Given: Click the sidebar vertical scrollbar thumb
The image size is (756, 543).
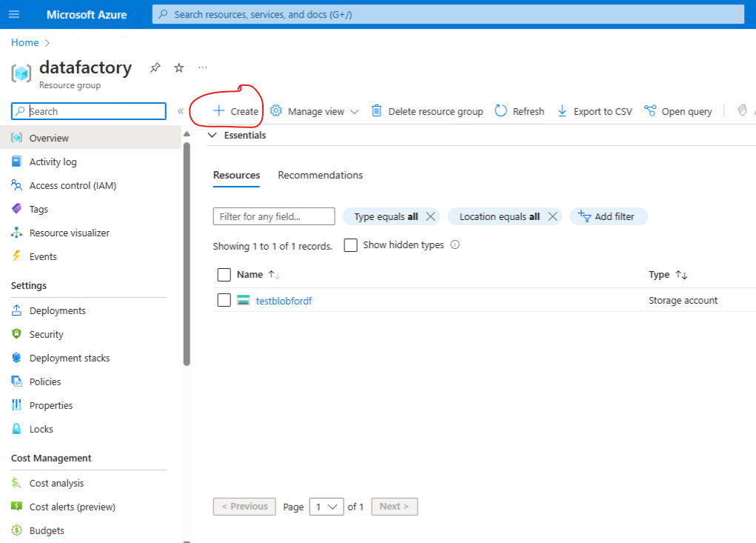Looking at the screenshot, I should [x=187, y=253].
